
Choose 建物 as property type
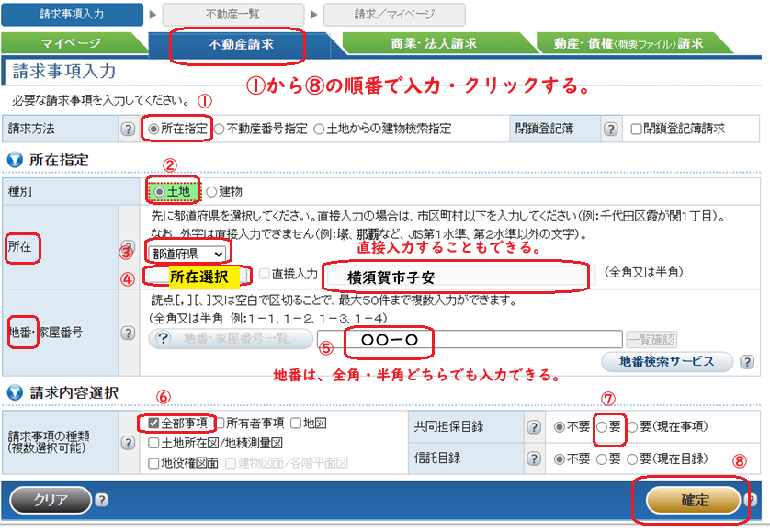(x=211, y=192)
